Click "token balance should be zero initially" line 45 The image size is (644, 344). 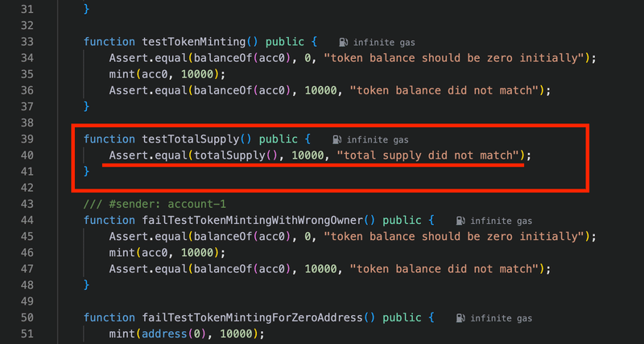click(454, 237)
